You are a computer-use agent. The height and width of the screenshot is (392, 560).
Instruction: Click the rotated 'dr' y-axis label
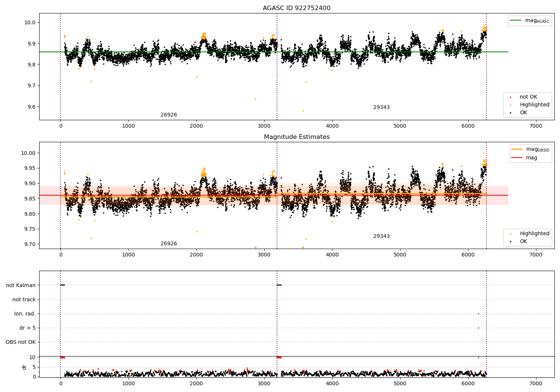24,367
